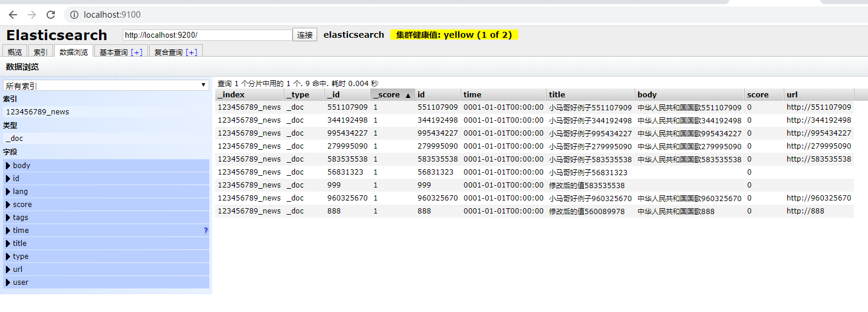The image size is (868, 312).
Task: Expand the lang field filter
Action: (x=106, y=192)
